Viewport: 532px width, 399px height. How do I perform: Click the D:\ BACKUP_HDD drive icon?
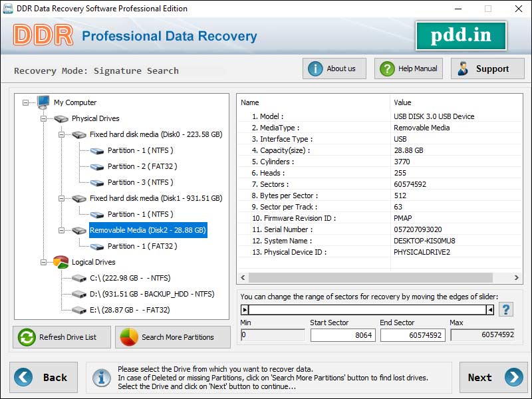79,294
